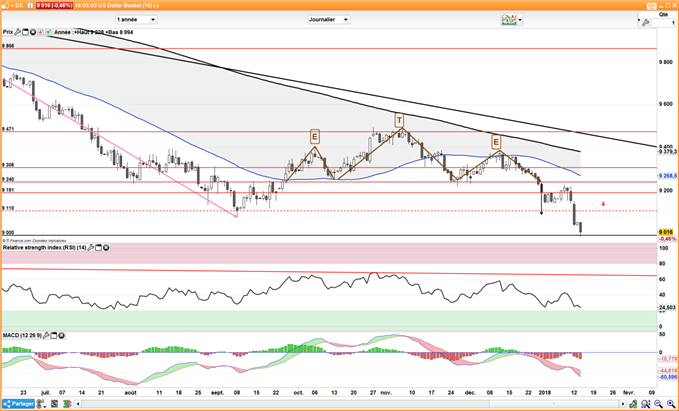679x411 pixels.
Task: Click the Prix panel window icon
Action: tap(25, 32)
